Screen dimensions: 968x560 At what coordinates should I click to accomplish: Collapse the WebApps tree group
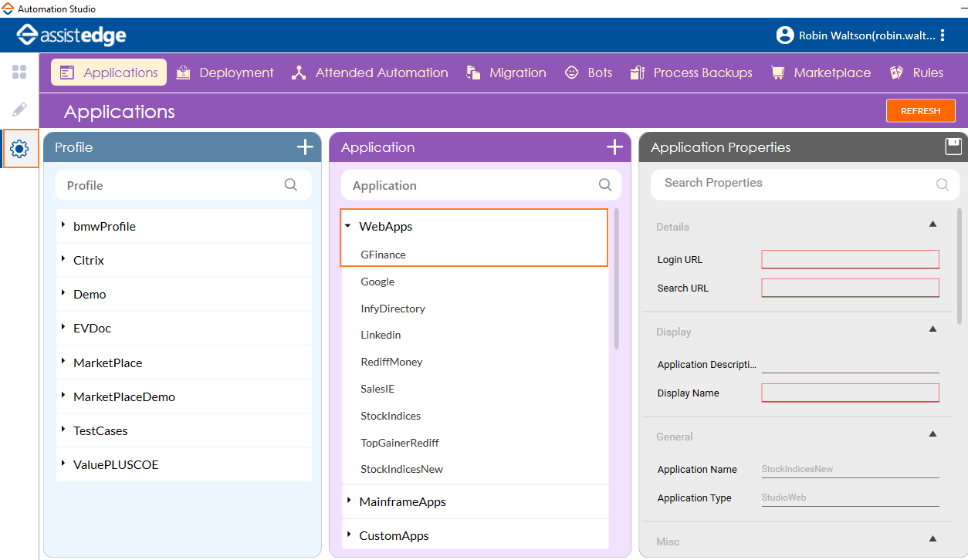[x=348, y=226]
